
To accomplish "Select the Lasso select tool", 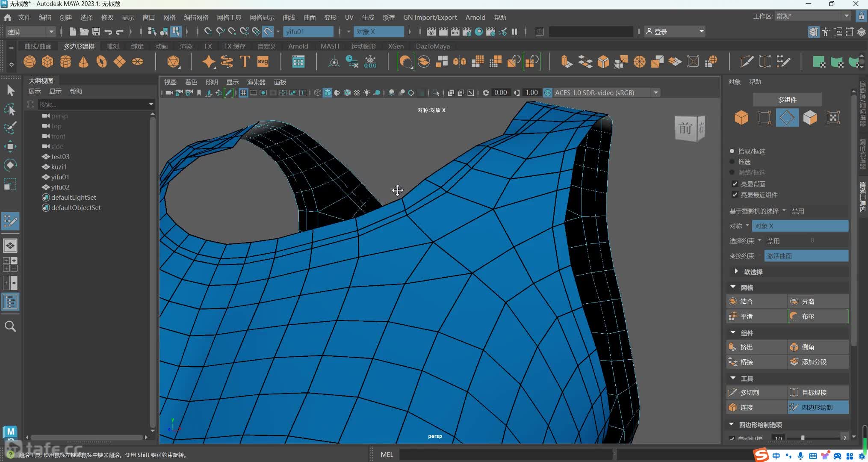I will [x=10, y=110].
